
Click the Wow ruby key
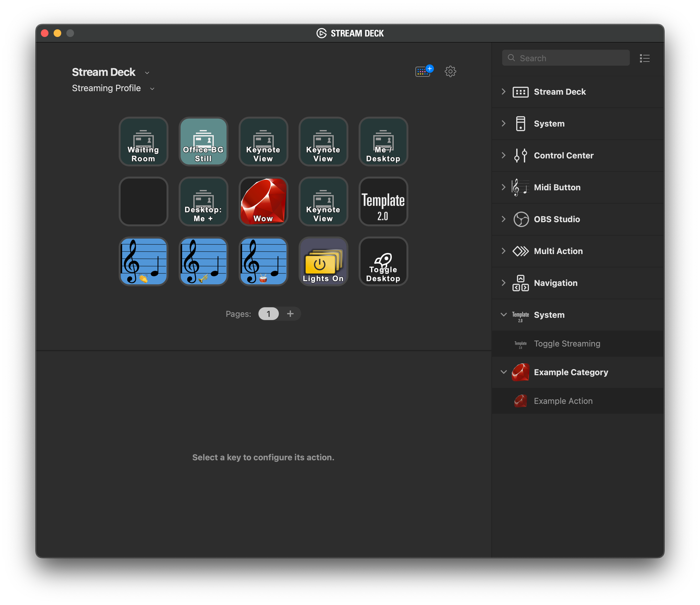pyautogui.click(x=263, y=201)
